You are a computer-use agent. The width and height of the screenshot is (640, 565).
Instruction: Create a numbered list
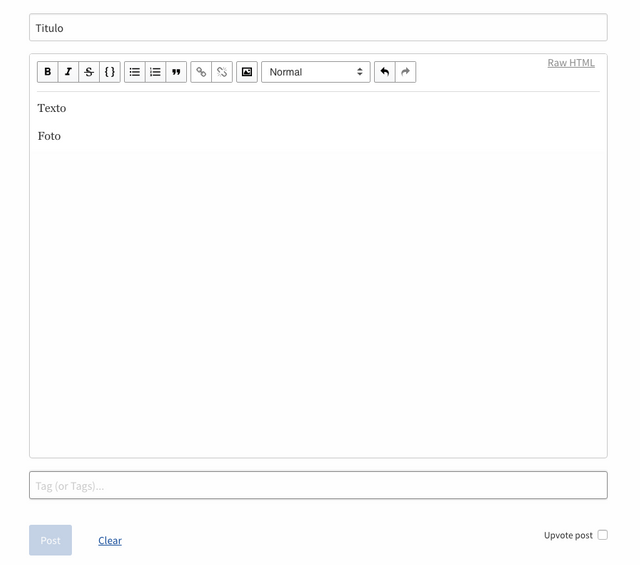pos(156,72)
